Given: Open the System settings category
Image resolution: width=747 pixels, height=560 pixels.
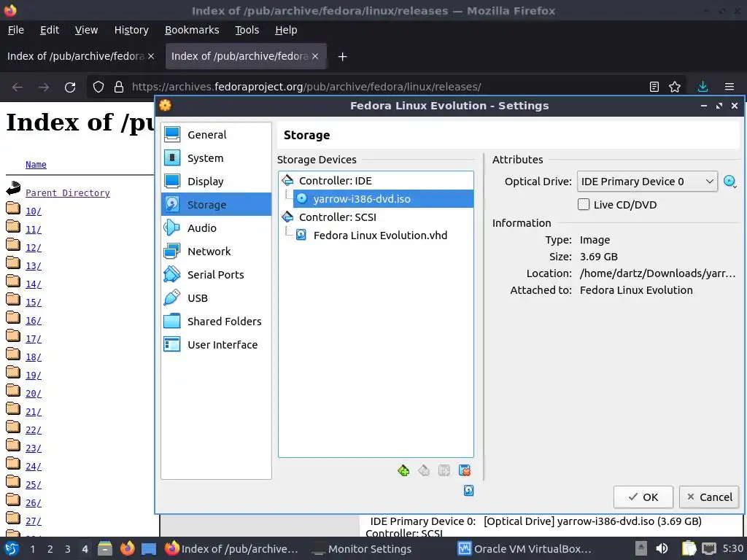Looking at the screenshot, I should click(x=216, y=158).
